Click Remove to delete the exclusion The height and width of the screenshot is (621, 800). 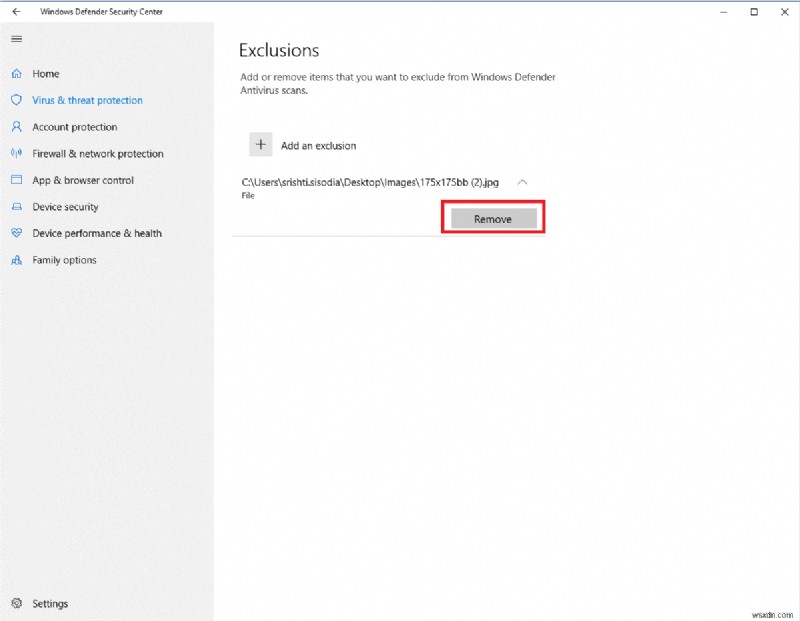click(x=491, y=217)
